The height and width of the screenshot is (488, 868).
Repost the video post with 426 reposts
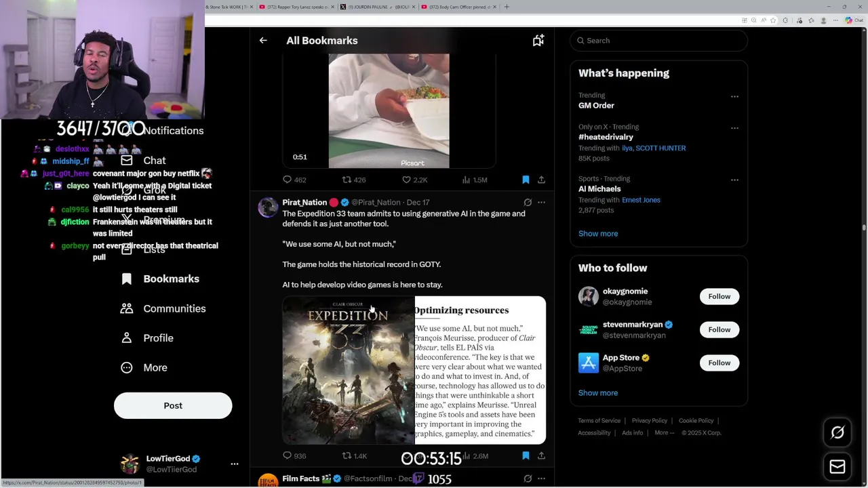[x=354, y=180]
